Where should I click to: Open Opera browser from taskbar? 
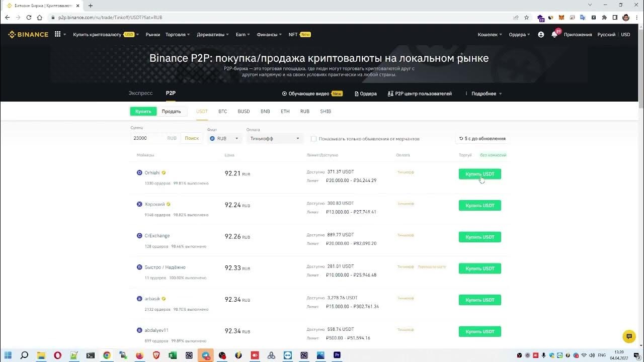pos(58,355)
